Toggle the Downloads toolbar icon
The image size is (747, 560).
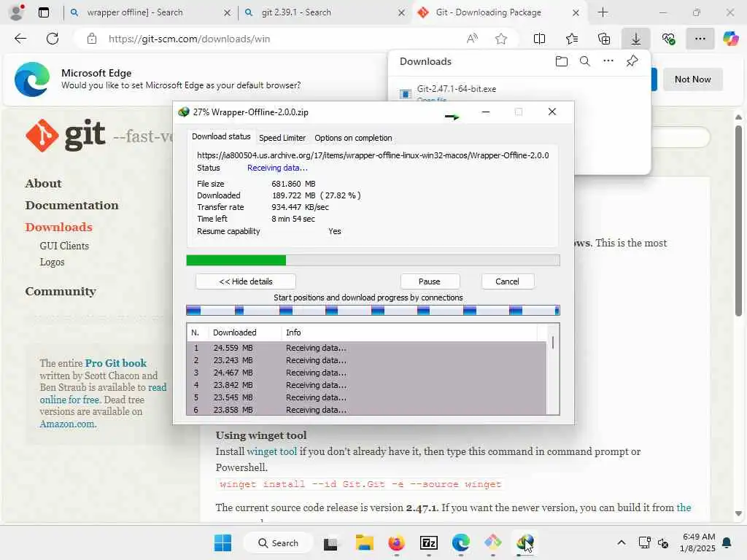coord(635,39)
